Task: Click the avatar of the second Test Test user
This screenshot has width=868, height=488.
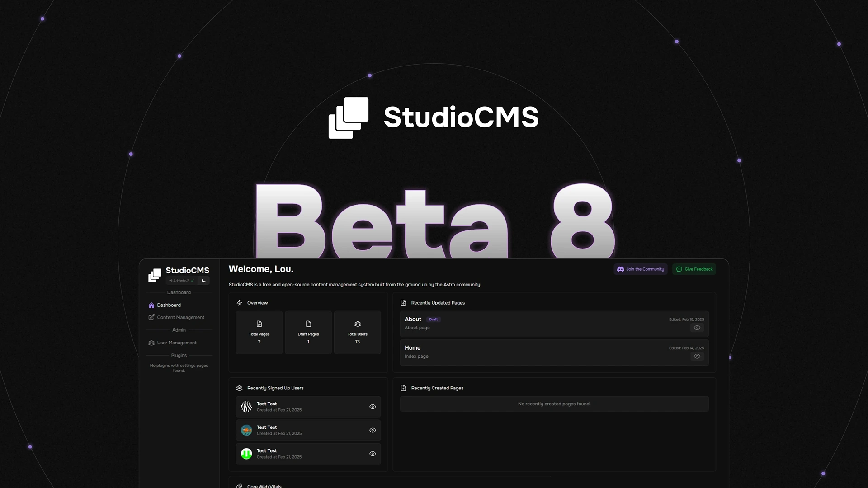Action: point(246,430)
